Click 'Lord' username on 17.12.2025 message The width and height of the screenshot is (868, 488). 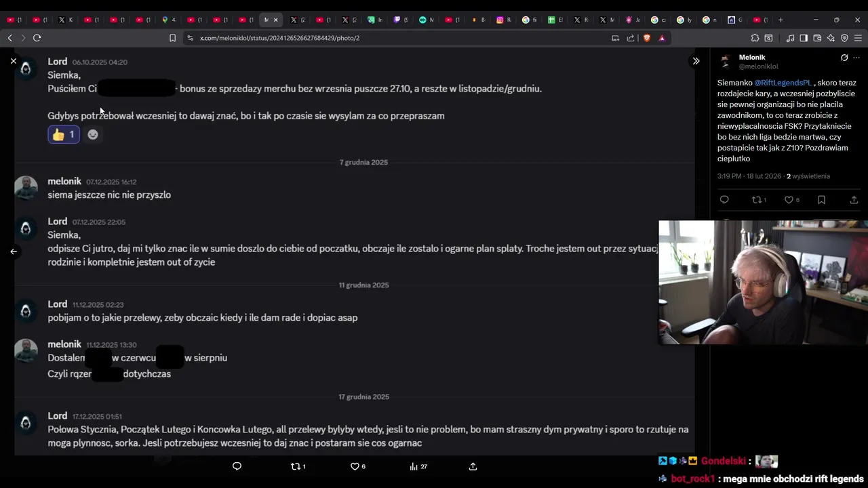point(58,415)
